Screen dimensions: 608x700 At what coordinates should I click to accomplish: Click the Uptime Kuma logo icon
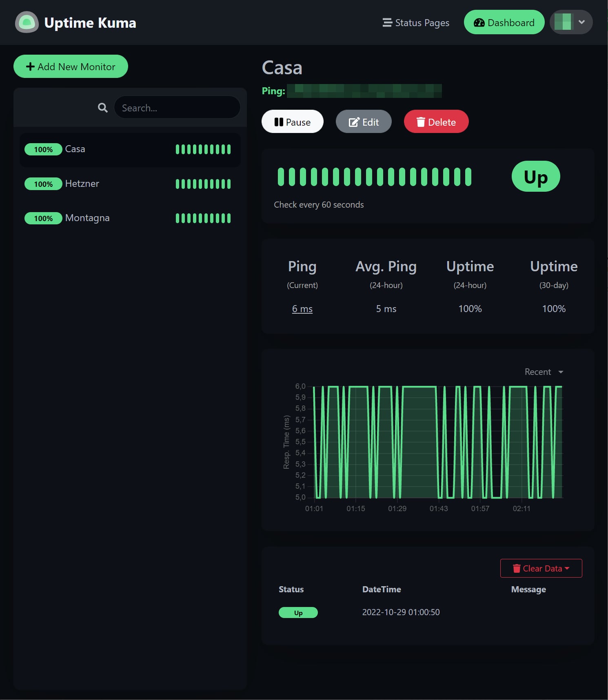[x=27, y=22]
